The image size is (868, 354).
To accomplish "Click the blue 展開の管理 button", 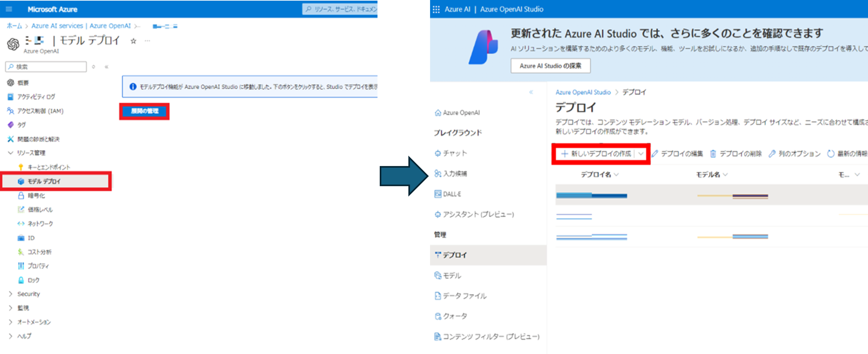I will (x=144, y=111).
